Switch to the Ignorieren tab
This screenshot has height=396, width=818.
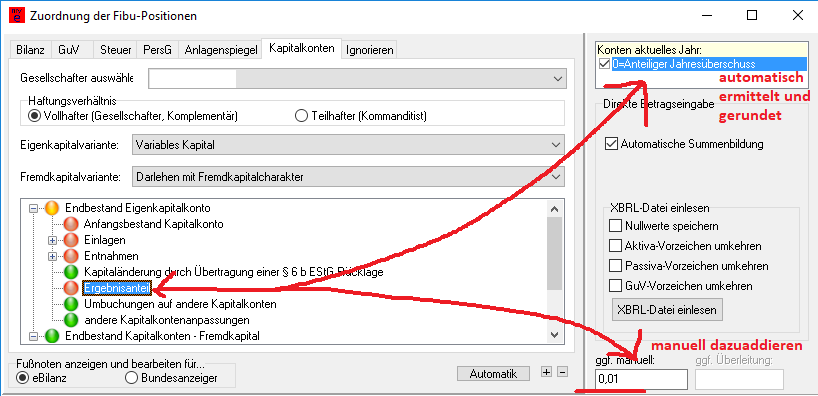point(370,50)
